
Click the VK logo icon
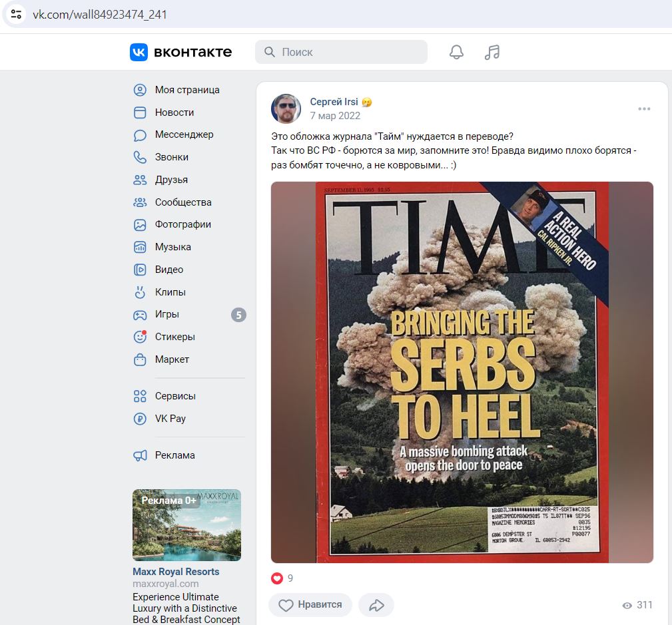tap(139, 53)
